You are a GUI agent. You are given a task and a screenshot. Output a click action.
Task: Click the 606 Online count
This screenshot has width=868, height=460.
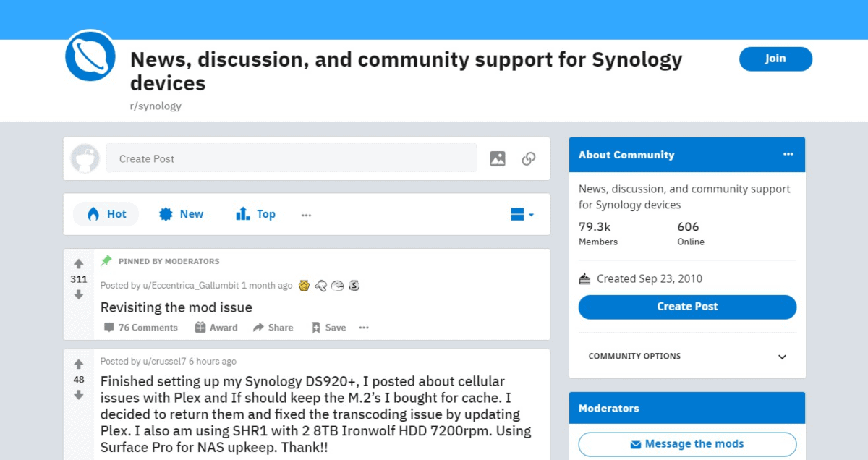coord(691,233)
